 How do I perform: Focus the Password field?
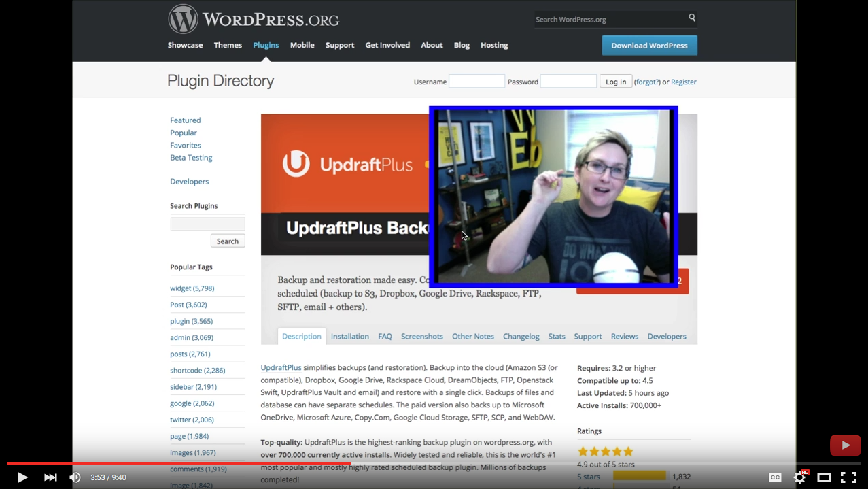point(568,81)
